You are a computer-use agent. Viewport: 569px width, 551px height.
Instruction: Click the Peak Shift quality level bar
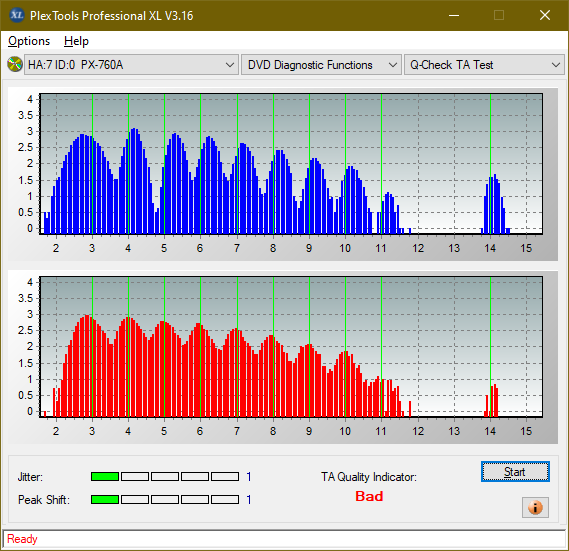(x=165, y=499)
